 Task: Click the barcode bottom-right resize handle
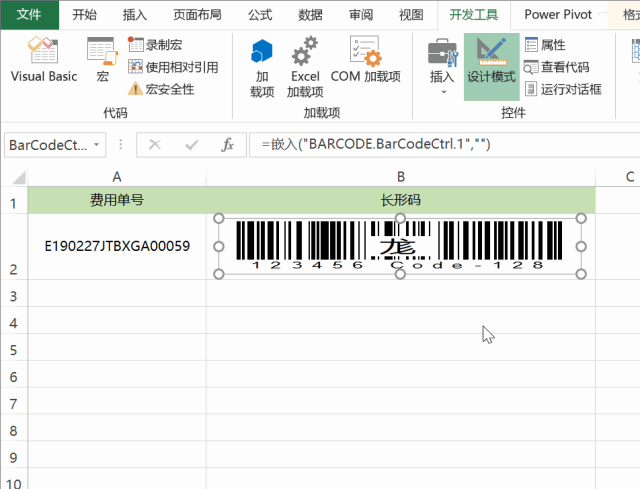[x=581, y=274]
